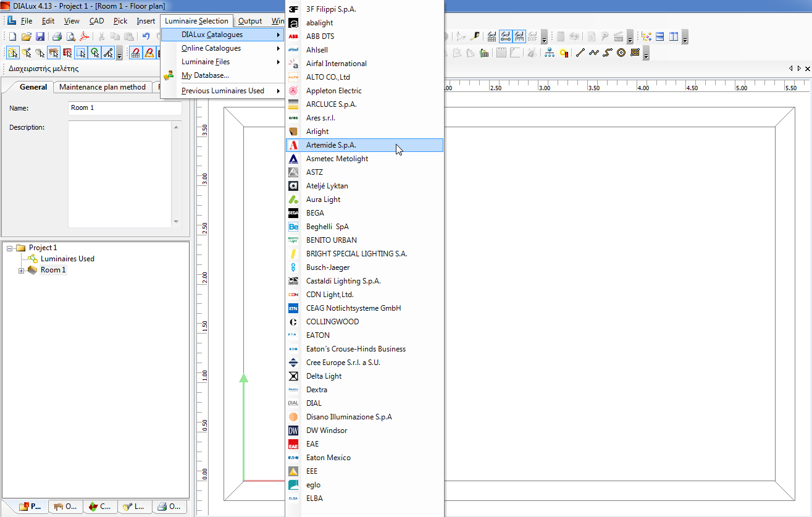Open the selection filter toolbar overflow arrow
Viewport: 812px width, 517px height.
coord(120,54)
